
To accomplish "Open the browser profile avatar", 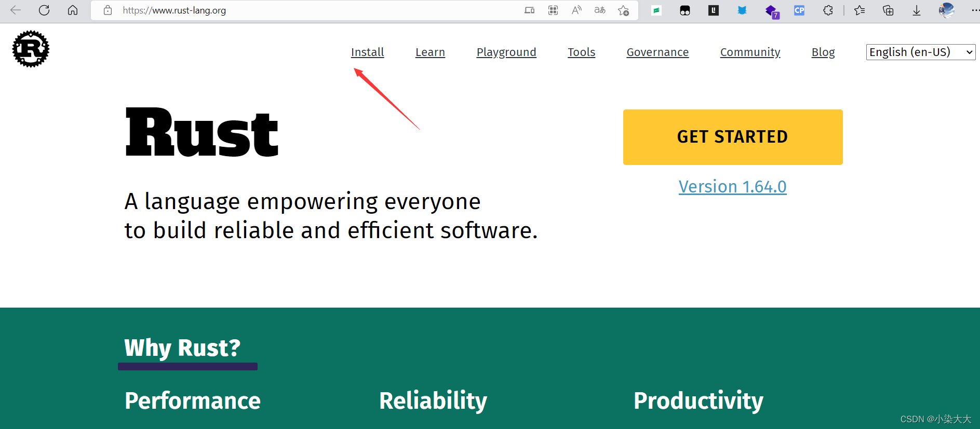I will point(946,10).
